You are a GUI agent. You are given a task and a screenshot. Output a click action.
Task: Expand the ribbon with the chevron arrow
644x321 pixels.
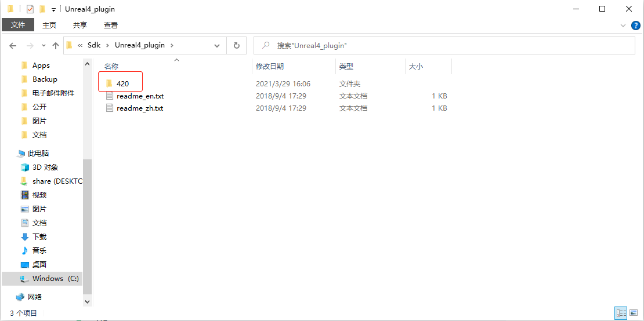point(623,25)
